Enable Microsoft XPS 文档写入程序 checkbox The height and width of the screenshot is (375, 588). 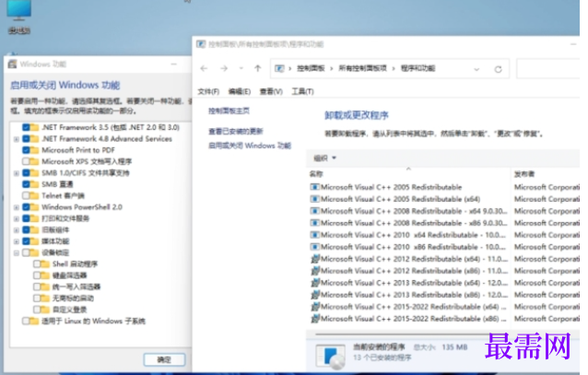(x=26, y=161)
